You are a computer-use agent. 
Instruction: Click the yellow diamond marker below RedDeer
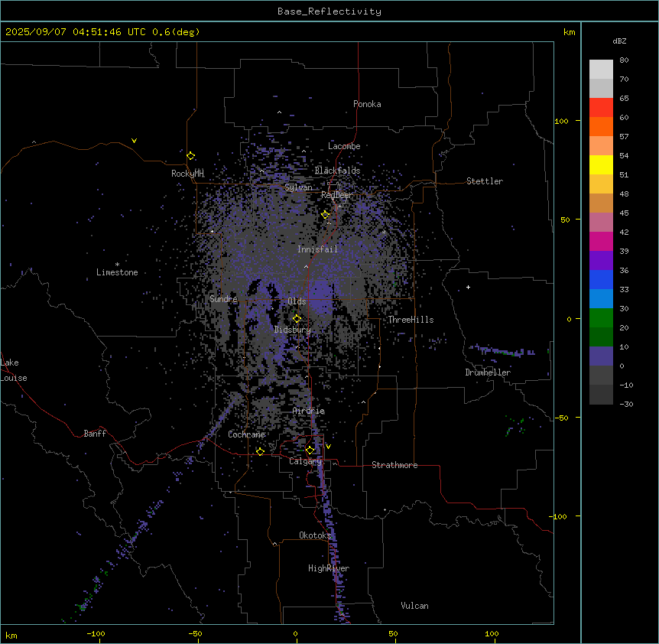[x=326, y=215]
